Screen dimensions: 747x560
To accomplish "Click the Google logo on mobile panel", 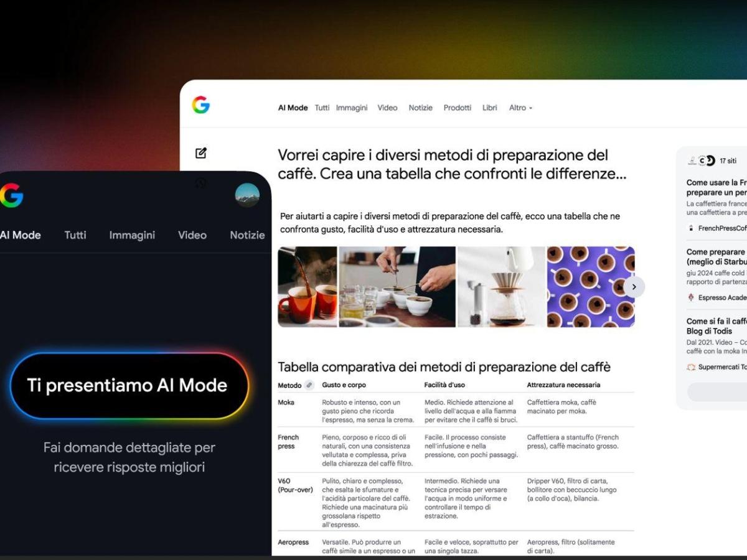I will (x=11, y=195).
